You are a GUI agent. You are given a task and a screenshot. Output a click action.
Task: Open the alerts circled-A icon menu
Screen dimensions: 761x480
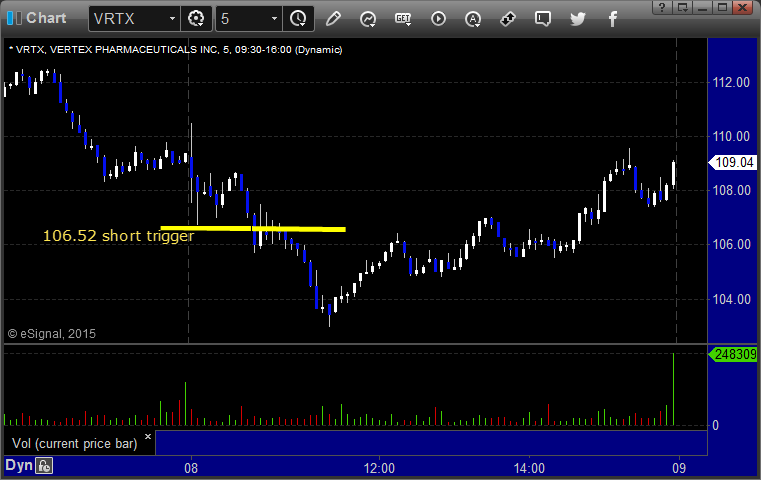(x=473, y=19)
